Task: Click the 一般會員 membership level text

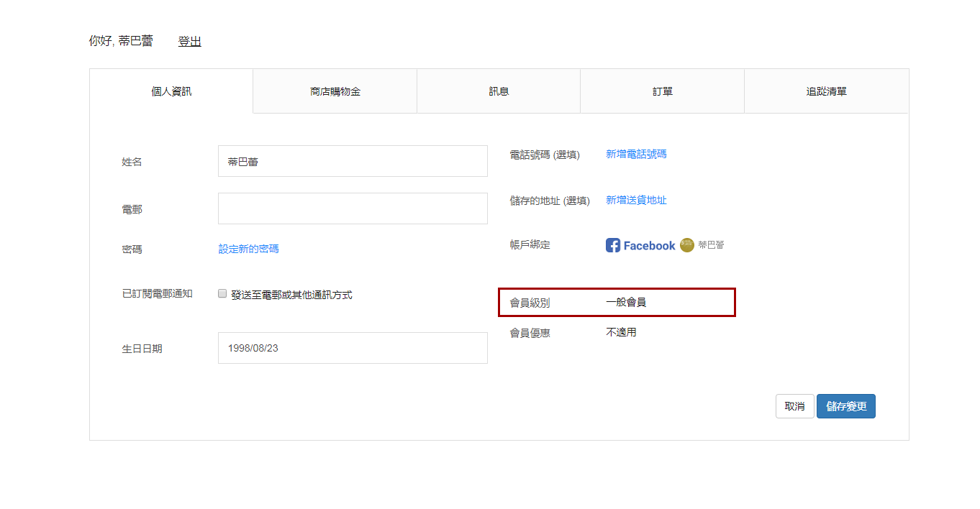Action: point(626,303)
